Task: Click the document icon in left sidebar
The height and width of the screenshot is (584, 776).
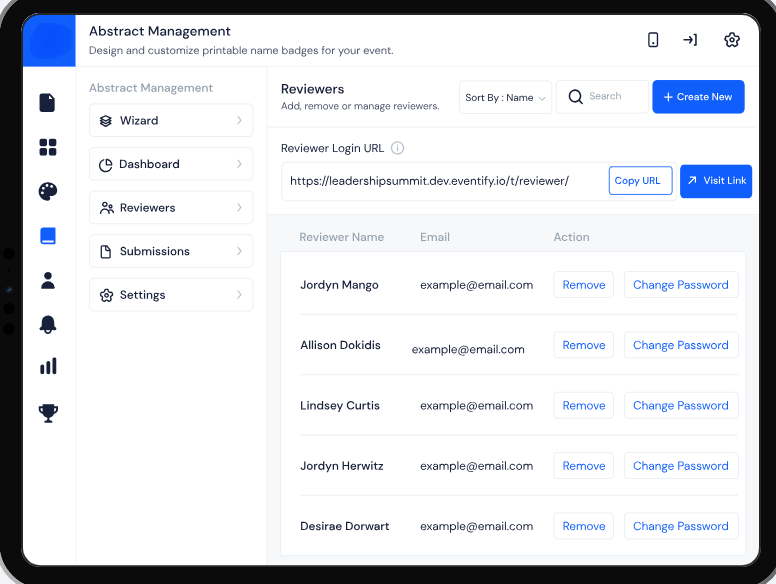Action: 48,103
